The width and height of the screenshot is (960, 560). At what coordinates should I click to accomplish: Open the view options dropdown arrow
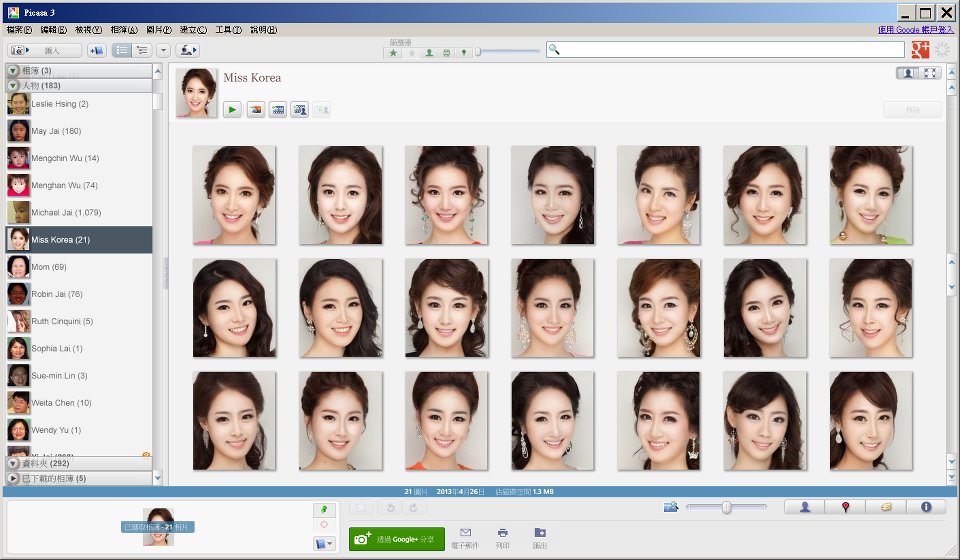click(x=163, y=50)
